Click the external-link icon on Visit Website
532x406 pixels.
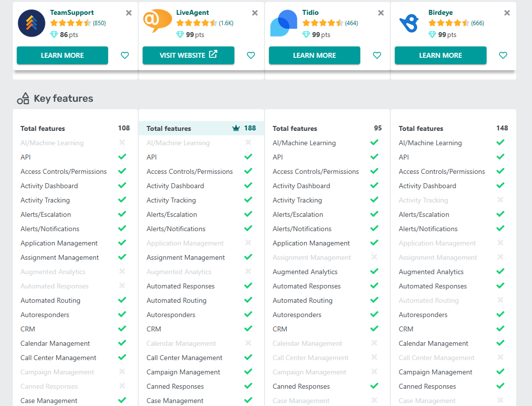point(212,55)
